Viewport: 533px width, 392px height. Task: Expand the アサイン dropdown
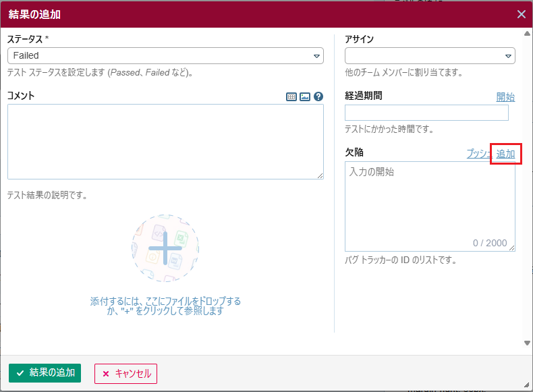coord(430,55)
